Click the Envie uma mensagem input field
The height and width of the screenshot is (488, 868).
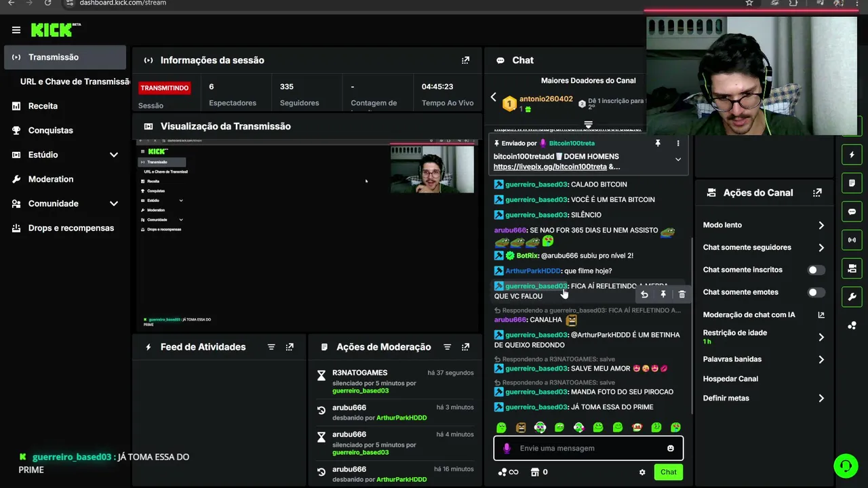[589, 448]
